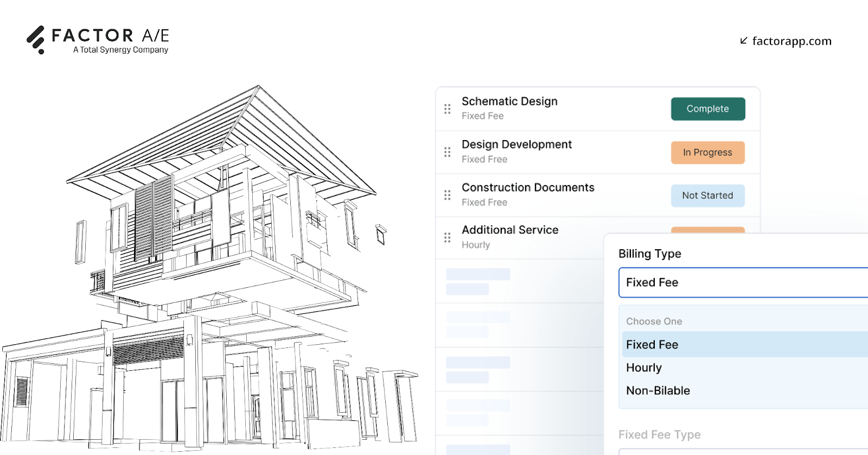The width and height of the screenshot is (868, 455).
Task: Open the factorapp.com link
Action: point(792,41)
